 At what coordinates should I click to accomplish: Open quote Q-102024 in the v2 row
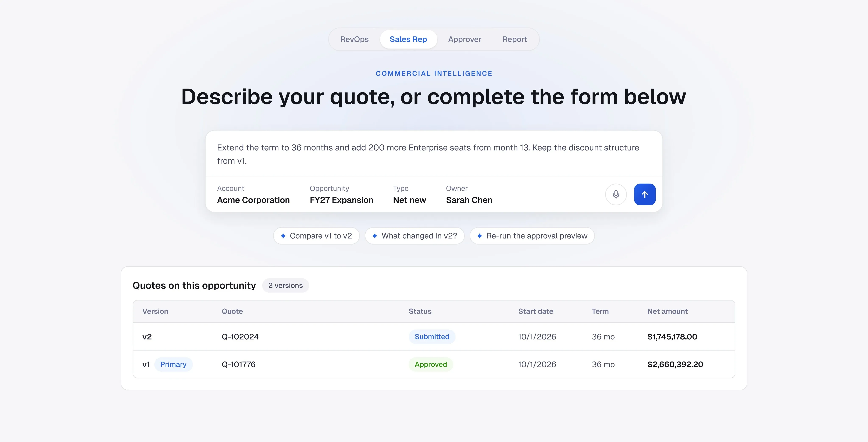pos(240,336)
